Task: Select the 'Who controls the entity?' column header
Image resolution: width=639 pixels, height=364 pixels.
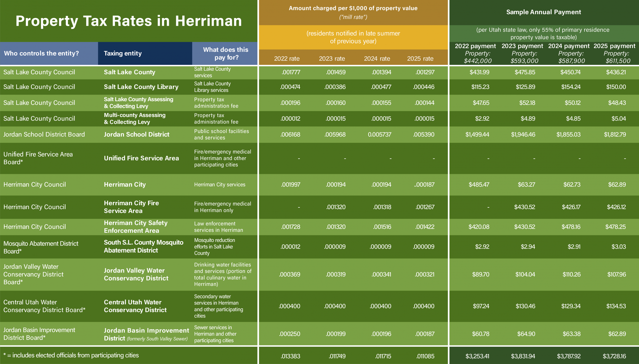Action: pyautogui.click(x=41, y=53)
